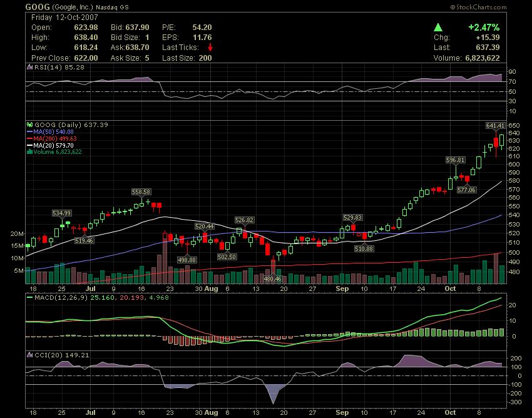
Task: Click the CCI indicator icon beside CCI(20)
Action: tap(30, 355)
